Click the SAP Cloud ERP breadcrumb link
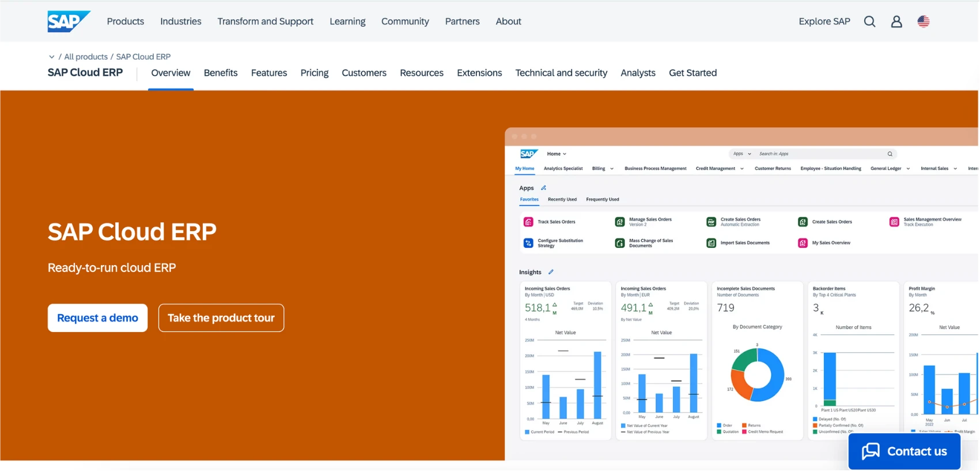The width and height of the screenshot is (980, 472). point(143,57)
